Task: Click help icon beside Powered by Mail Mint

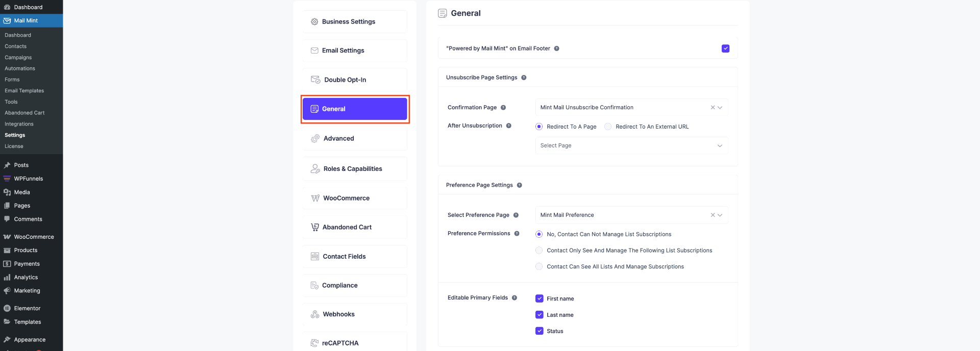Action: (556, 48)
